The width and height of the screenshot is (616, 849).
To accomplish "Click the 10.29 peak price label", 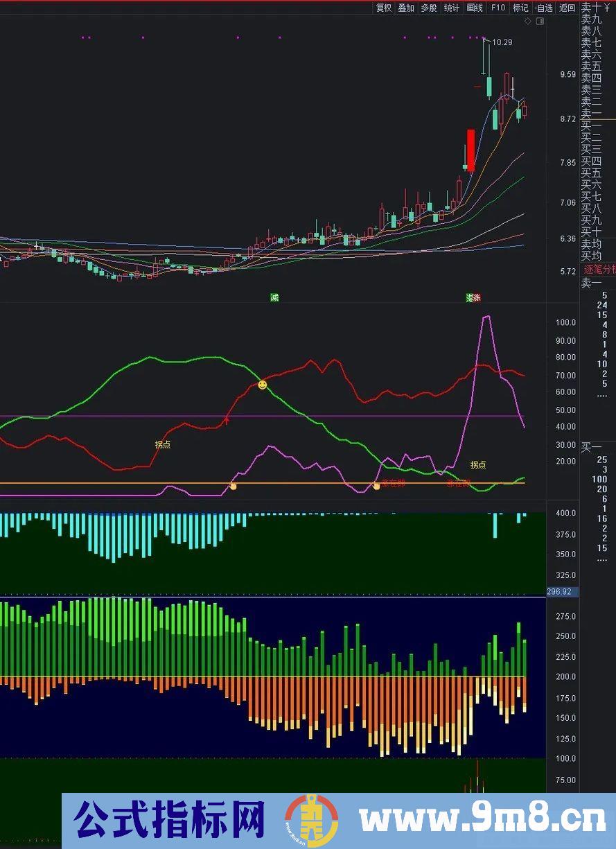I will (502, 42).
